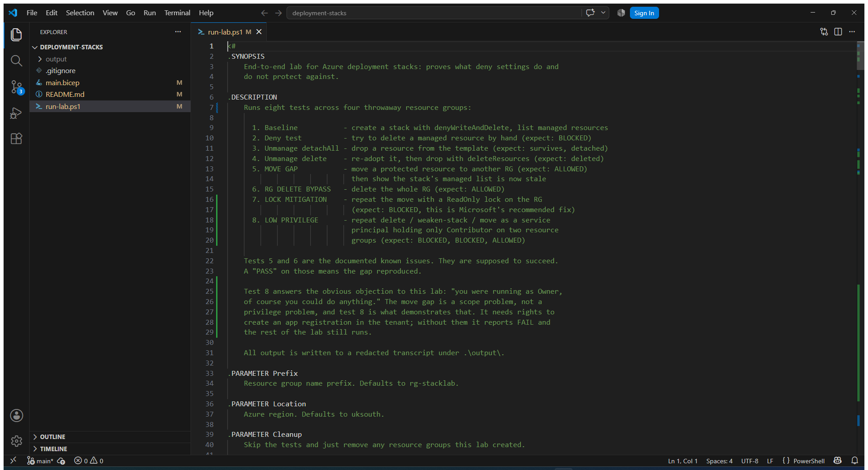
Task: Select the run-lab.ps1 editor tab
Action: (x=230, y=32)
